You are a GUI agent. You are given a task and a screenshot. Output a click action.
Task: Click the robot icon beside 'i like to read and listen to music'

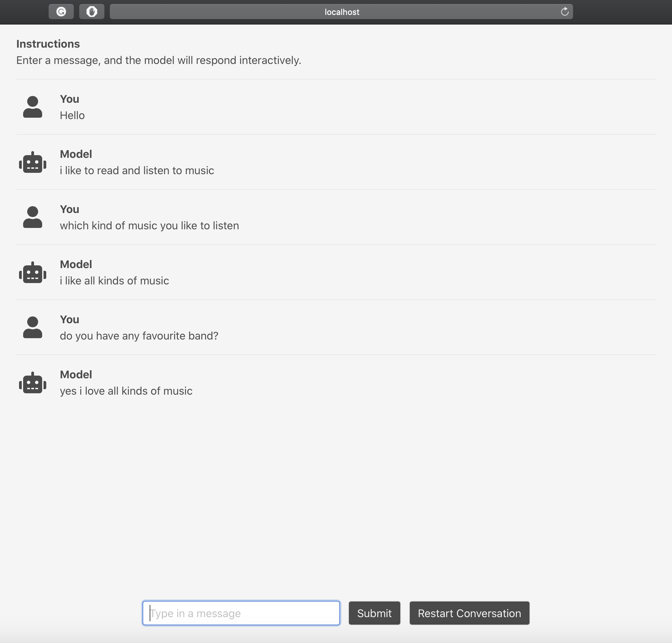[x=32, y=162]
